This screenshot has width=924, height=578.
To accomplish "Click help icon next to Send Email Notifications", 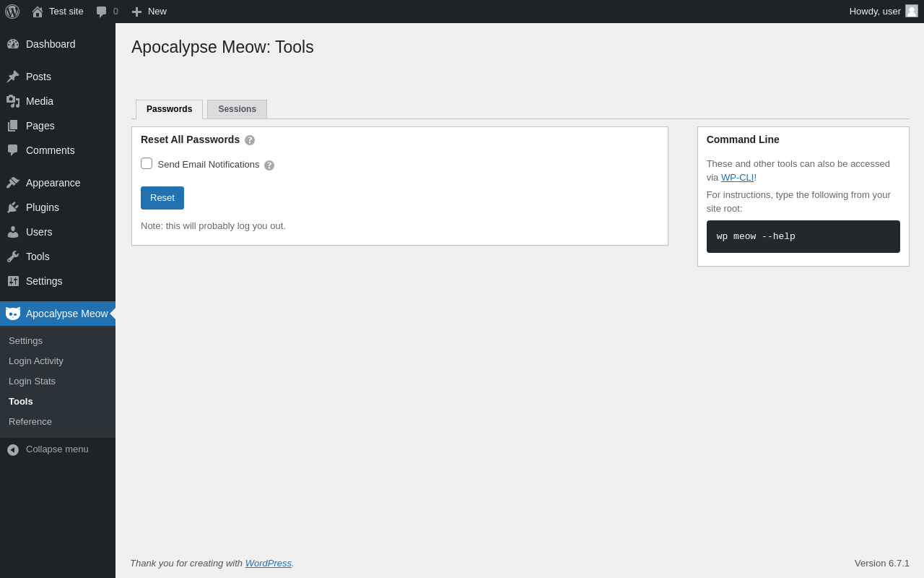I will (269, 165).
